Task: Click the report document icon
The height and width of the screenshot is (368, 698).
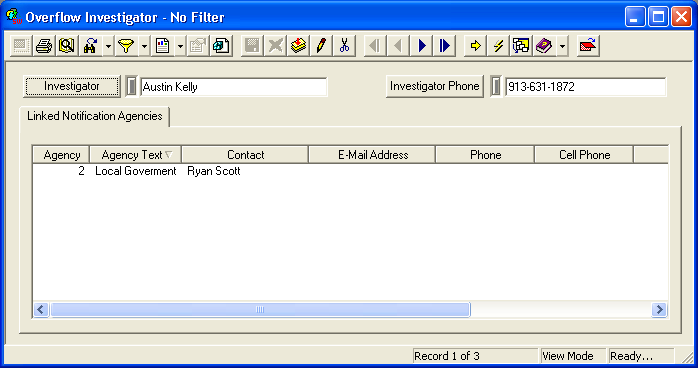Action: point(162,45)
